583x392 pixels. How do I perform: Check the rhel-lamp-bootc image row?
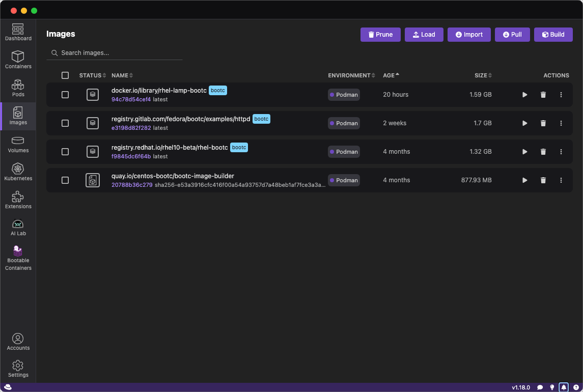pos(65,95)
